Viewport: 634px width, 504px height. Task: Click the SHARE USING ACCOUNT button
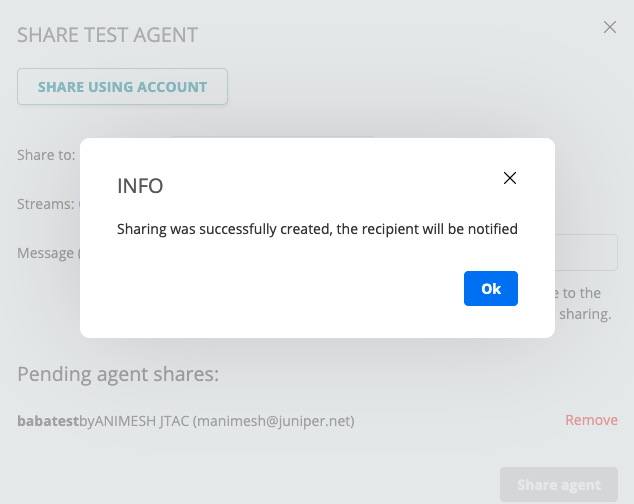[122, 87]
